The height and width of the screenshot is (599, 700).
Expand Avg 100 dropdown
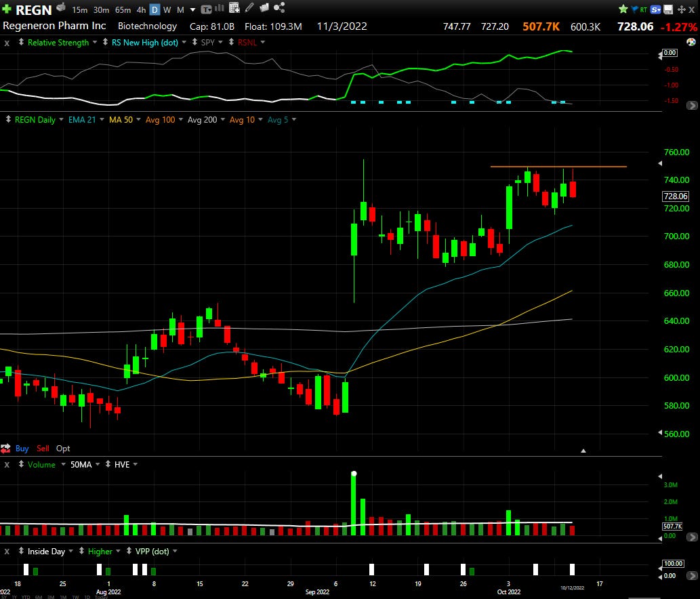tap(181, 120)
